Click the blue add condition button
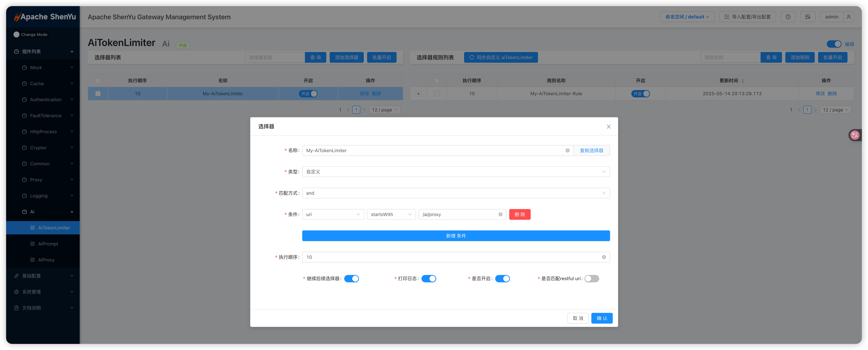 tap(456, 236)
